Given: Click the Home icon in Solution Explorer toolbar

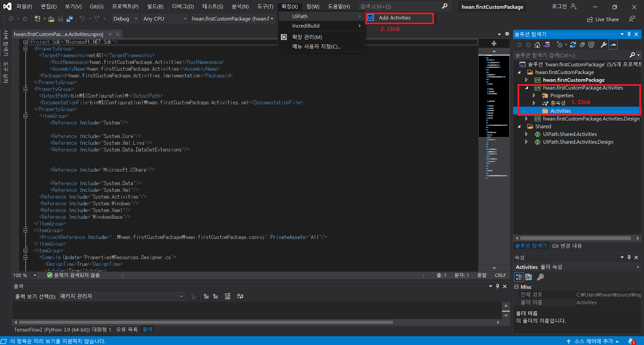Looking at the screenshot, I should click(537, 45).
